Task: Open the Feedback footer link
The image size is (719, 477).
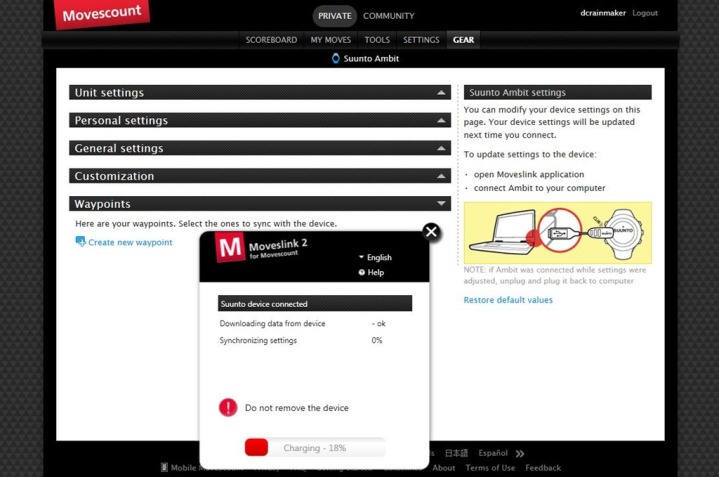Action: [x=543, y=468]
